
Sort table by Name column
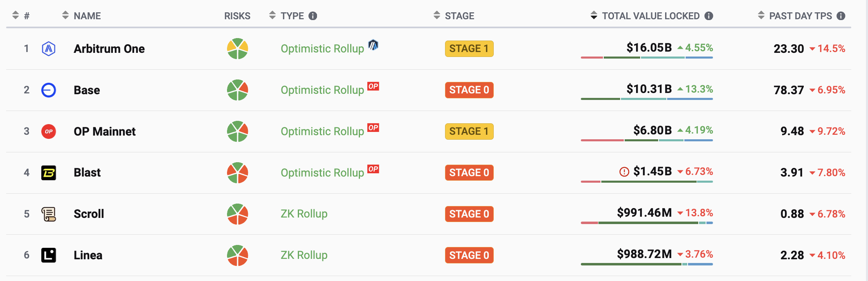pyautogui.click(x=81, y=16)
